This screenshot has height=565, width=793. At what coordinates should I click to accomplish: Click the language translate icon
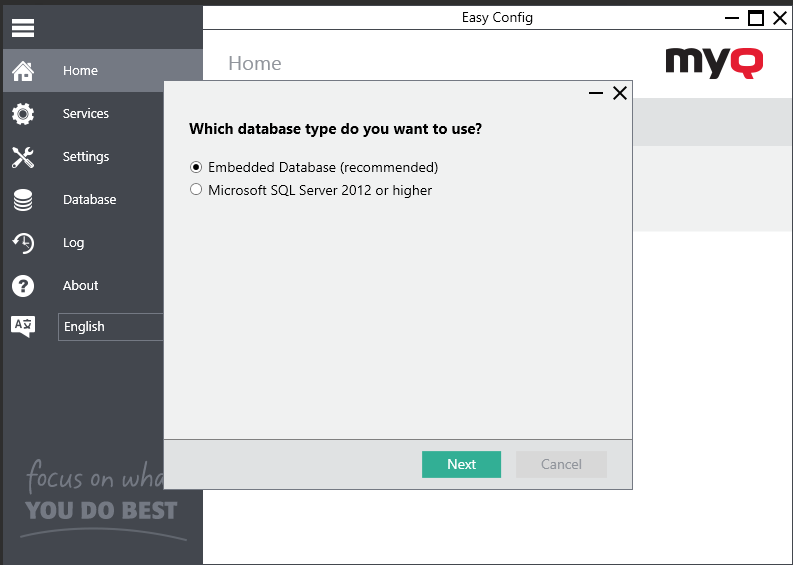23,326
